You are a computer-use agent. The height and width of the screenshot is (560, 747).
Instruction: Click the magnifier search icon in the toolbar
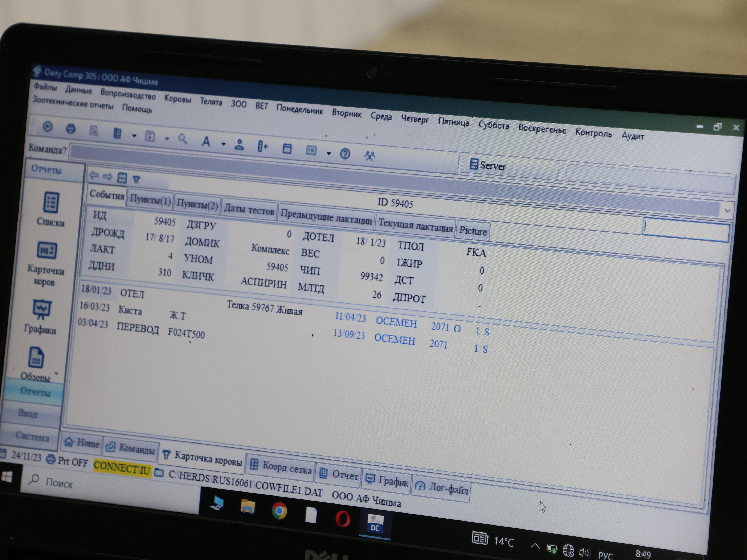click(183, 139)
